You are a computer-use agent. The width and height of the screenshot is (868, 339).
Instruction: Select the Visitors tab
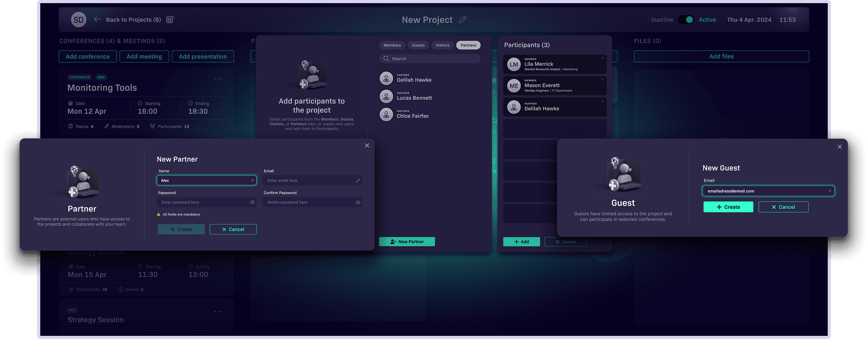442,45
